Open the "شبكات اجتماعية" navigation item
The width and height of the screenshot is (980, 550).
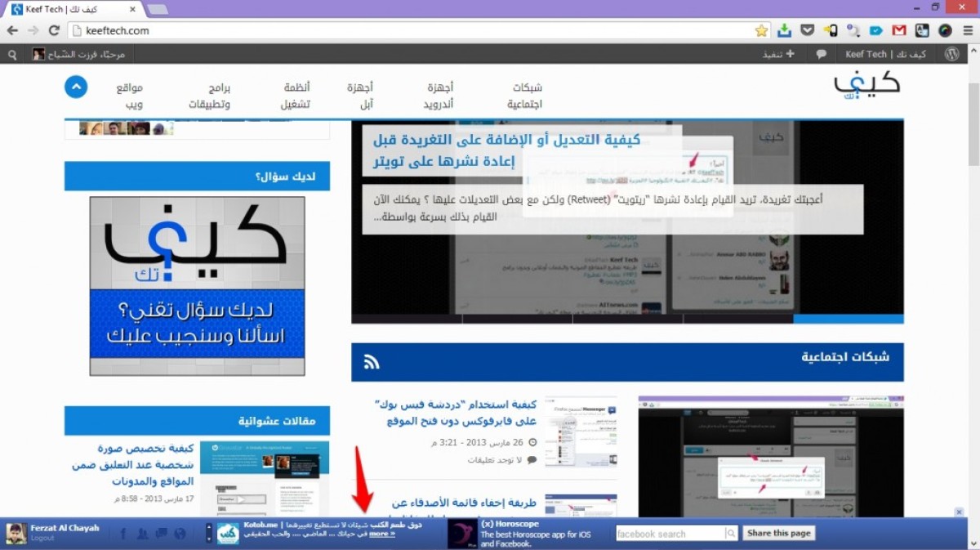tap(524, 96)
